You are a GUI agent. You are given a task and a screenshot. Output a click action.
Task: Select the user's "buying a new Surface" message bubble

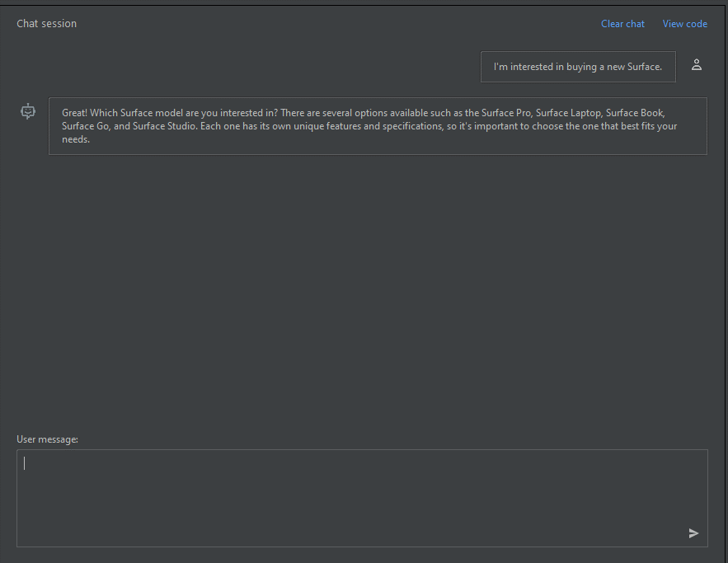pyautogui.click(x=578, y=67)
